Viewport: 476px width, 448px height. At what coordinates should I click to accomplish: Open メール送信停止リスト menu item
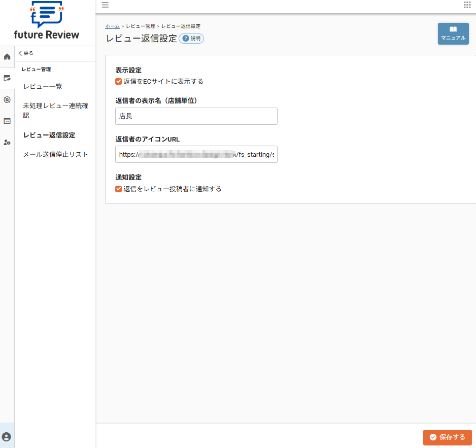[x=55, y=154]
